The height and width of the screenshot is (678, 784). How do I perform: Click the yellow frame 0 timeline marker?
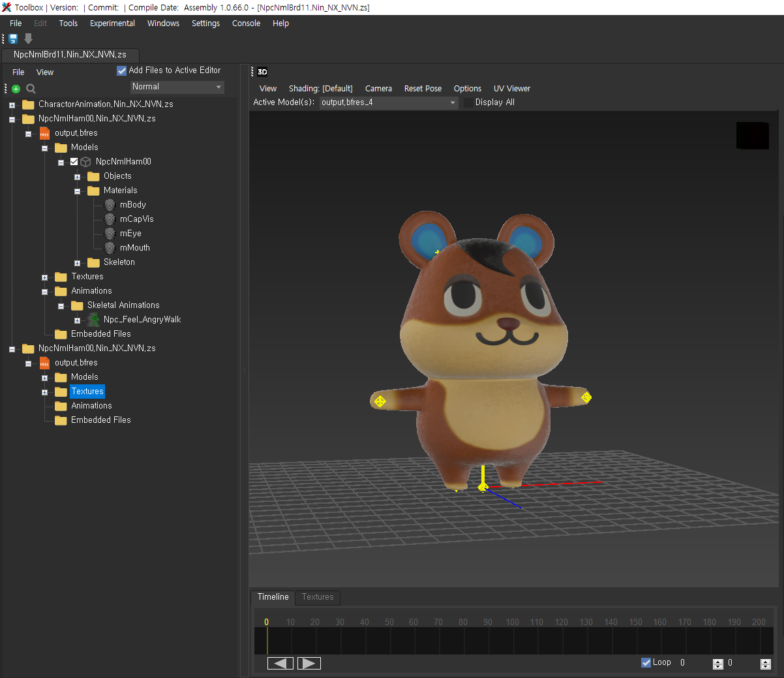click(266, 623)
